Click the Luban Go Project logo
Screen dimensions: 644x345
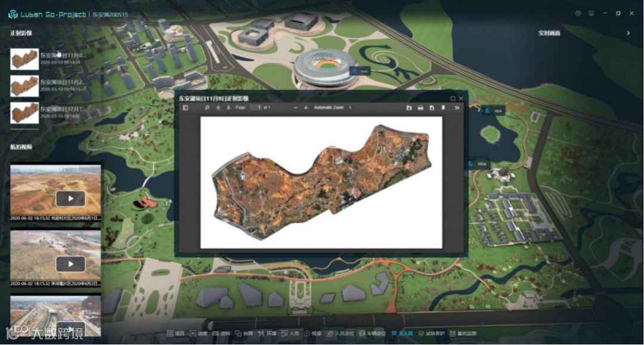coord(47,14)
